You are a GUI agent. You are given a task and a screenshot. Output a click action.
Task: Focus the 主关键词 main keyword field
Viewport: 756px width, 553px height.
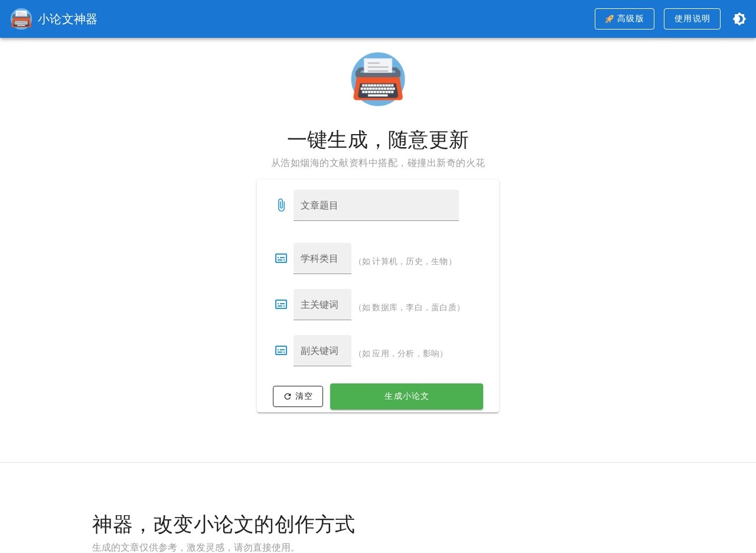(322, 304)
